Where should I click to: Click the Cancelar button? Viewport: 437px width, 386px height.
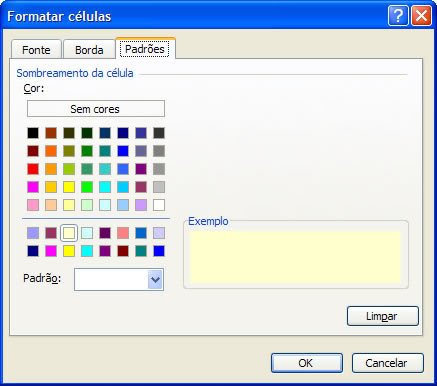pos(387,363)
